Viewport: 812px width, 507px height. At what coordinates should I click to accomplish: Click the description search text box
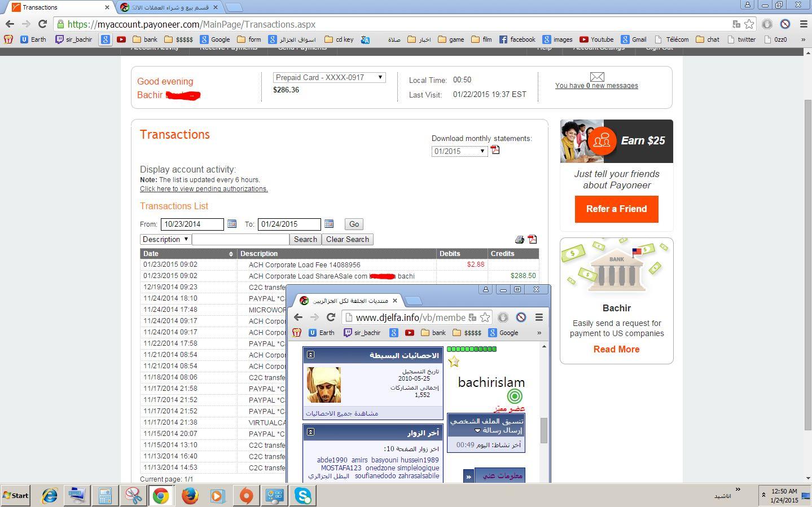pos(240,239)
